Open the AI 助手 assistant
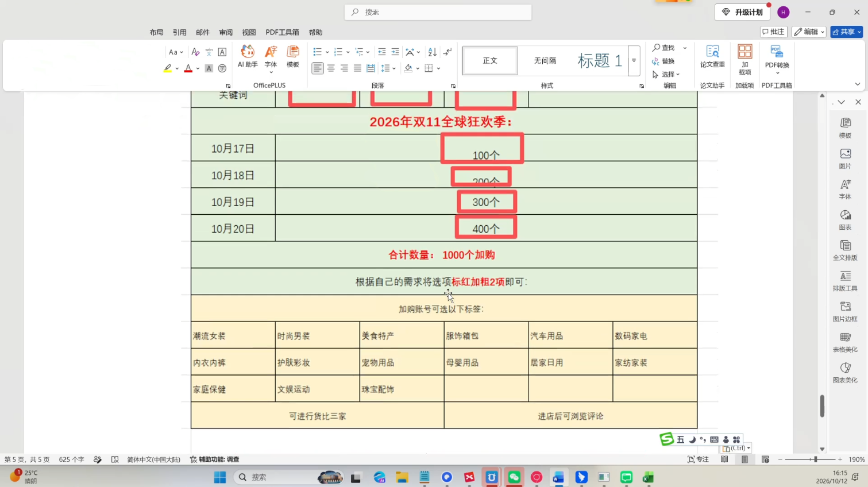Image resolution: width=868 pixels, height=487 pixels. point(248,57)
